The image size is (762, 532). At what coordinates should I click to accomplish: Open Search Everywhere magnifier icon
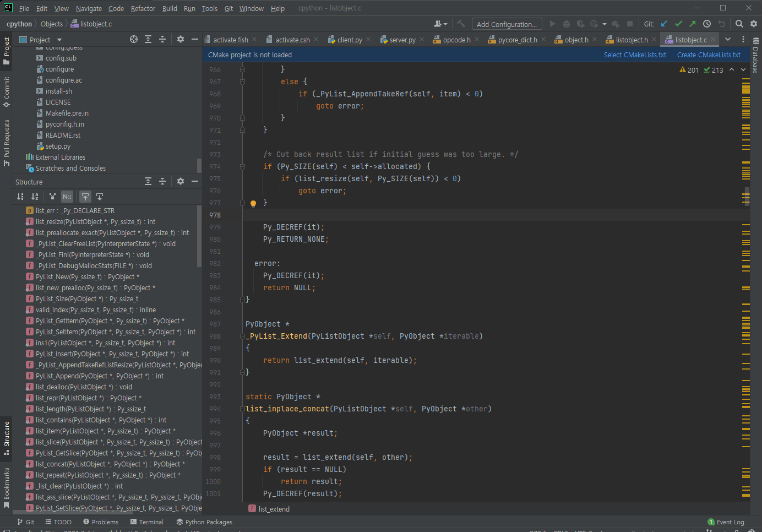[739, 24]
